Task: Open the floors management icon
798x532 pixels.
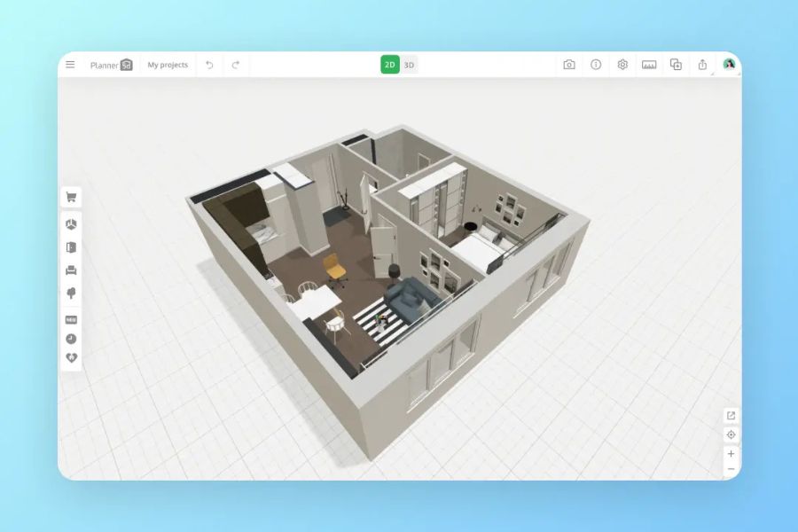Action: click(676, 65)
